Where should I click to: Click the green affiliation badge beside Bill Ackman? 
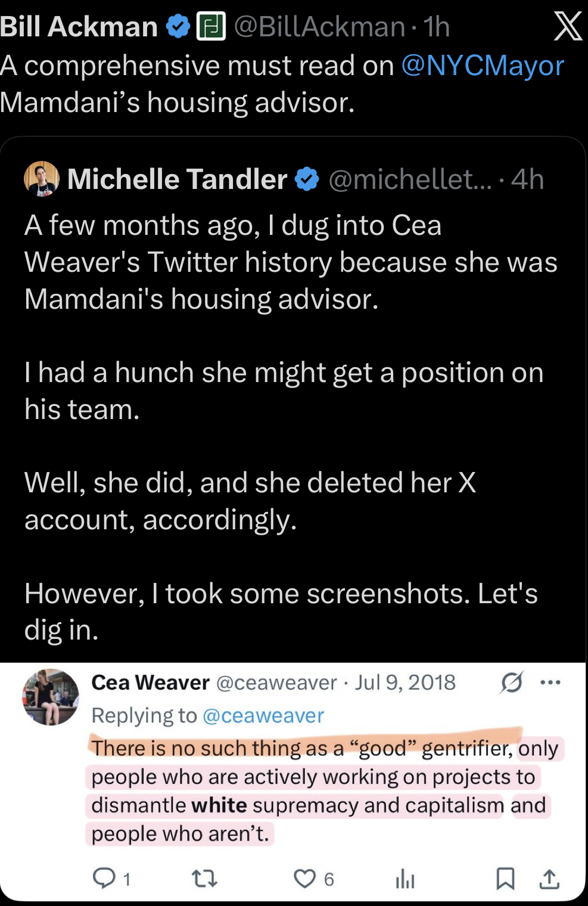[x=211, y=27]
